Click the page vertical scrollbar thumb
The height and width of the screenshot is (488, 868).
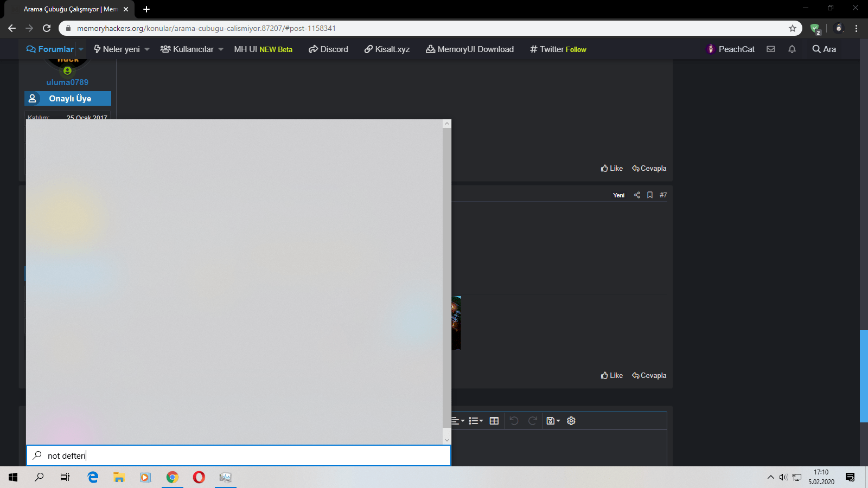pos(864,376)
